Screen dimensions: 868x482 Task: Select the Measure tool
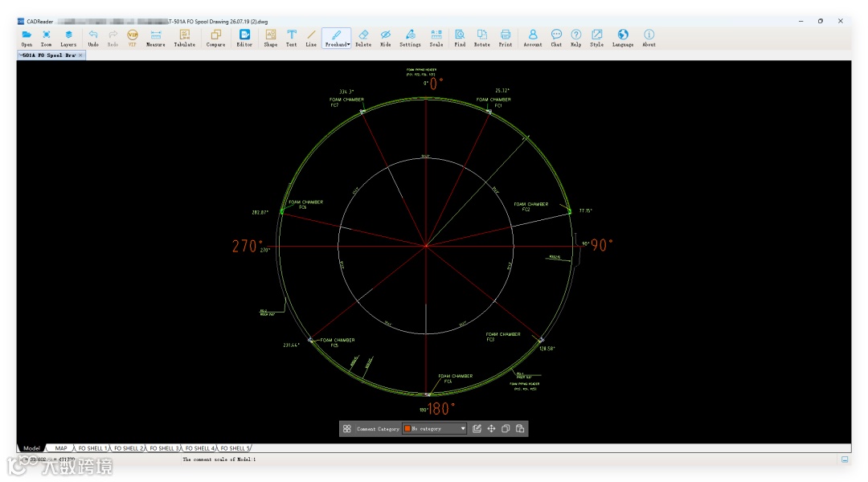156,38
